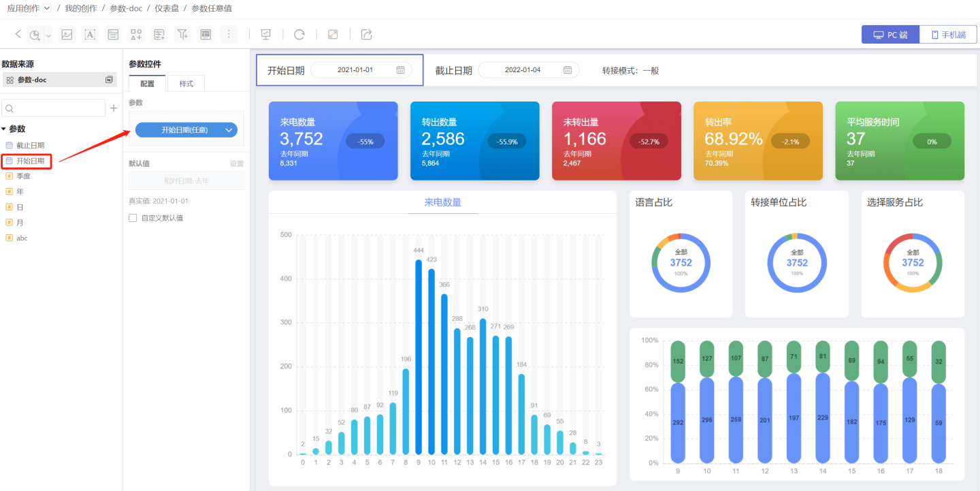The height and width of the screenshot is (491, 980).
Task: Expand the 开始日期(任意) parameter dropdown
Action: pos(229,130)
